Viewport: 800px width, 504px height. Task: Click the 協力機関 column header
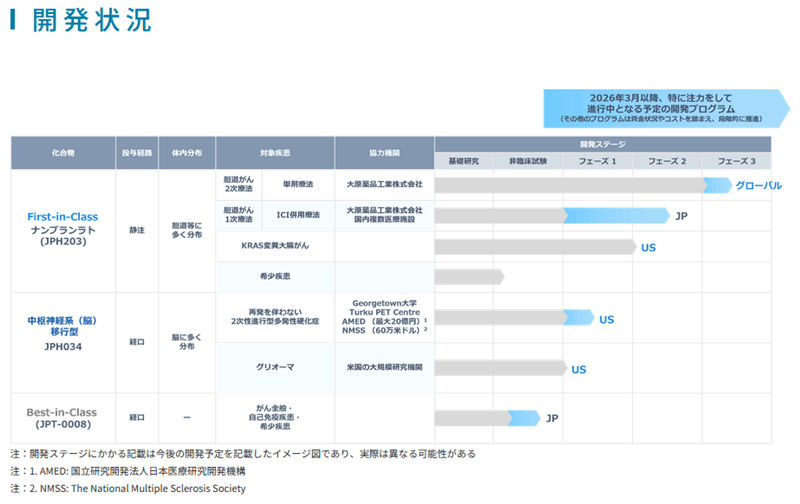(x=384, y=153)
